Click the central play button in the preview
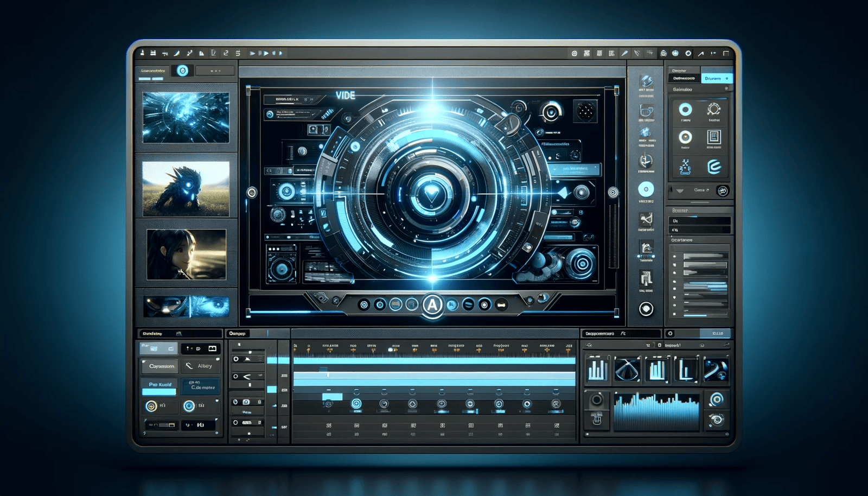The width and height of the screenshot is (868, 496). click(x=432, y=194)
